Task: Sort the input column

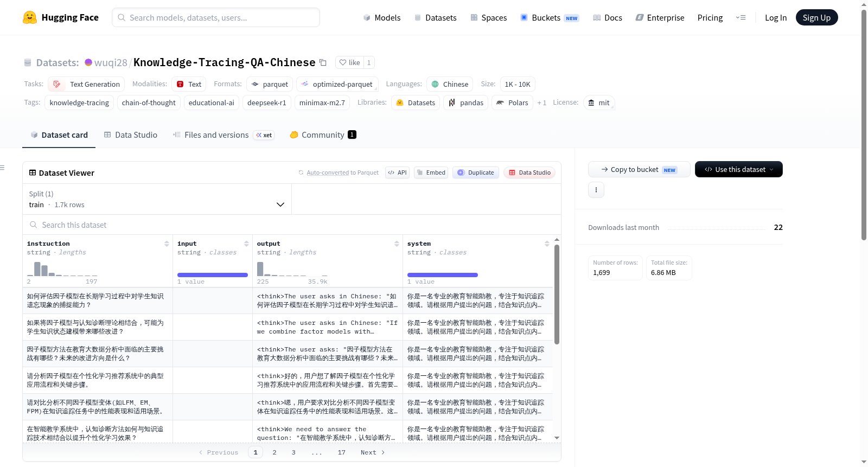Action: tap(246, 244)
